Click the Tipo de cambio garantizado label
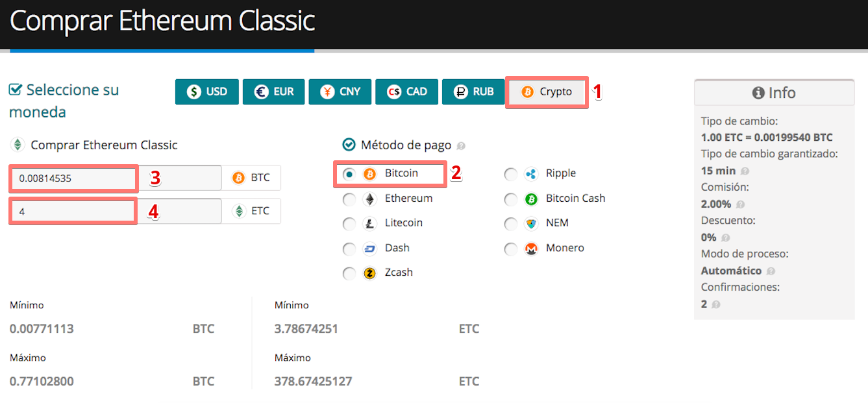The width and height of the screenshot is (868, 403). click(x=769, y=154)
